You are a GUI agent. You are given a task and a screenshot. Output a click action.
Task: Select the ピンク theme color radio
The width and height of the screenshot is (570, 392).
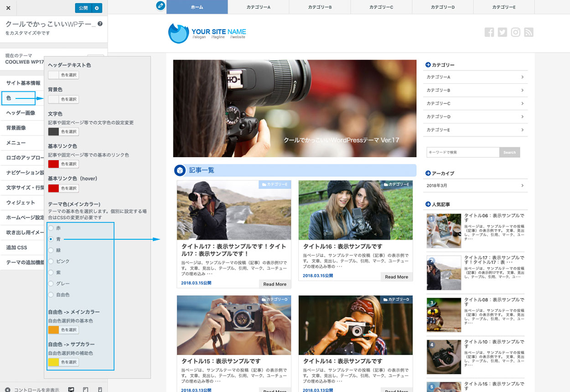pyautogui.click(x=51, y=261)
